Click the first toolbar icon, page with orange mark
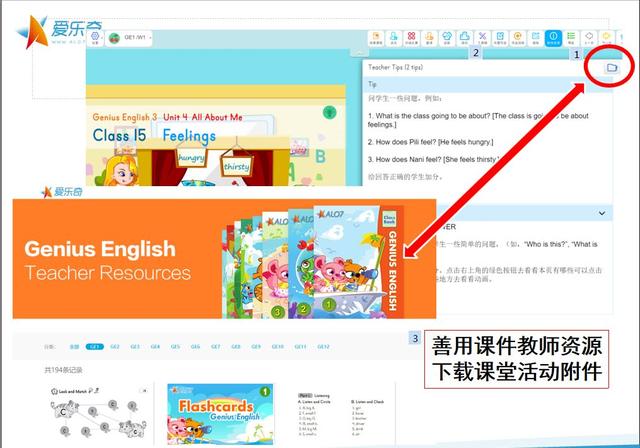Screen dimensions: 640x448 (376, 38)
